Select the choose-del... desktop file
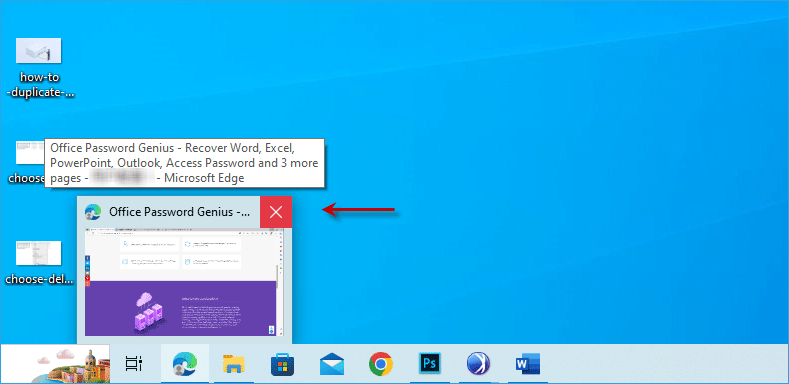The image size is (789, 384). coord(39,263)
